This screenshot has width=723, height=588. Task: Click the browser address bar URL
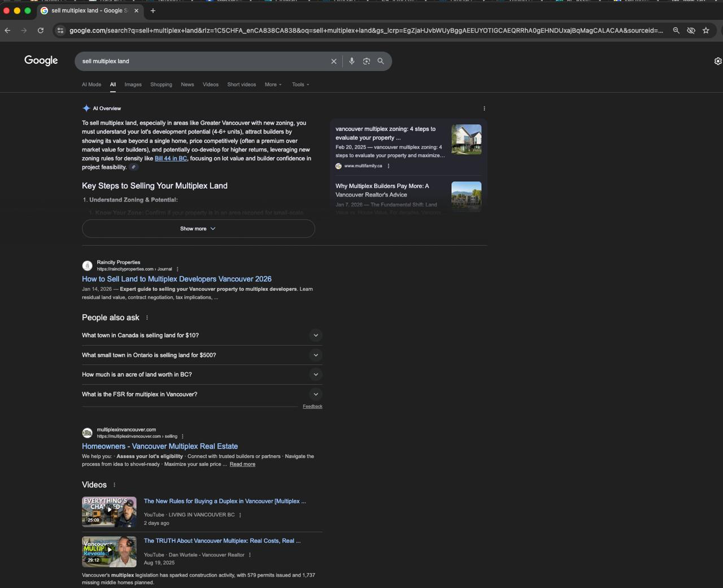[366, 31]
